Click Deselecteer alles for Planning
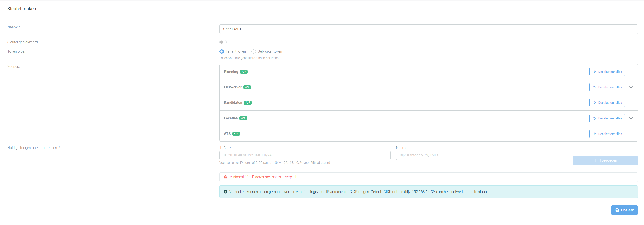The width and height of the screenshot is (644, 225). 607,72
